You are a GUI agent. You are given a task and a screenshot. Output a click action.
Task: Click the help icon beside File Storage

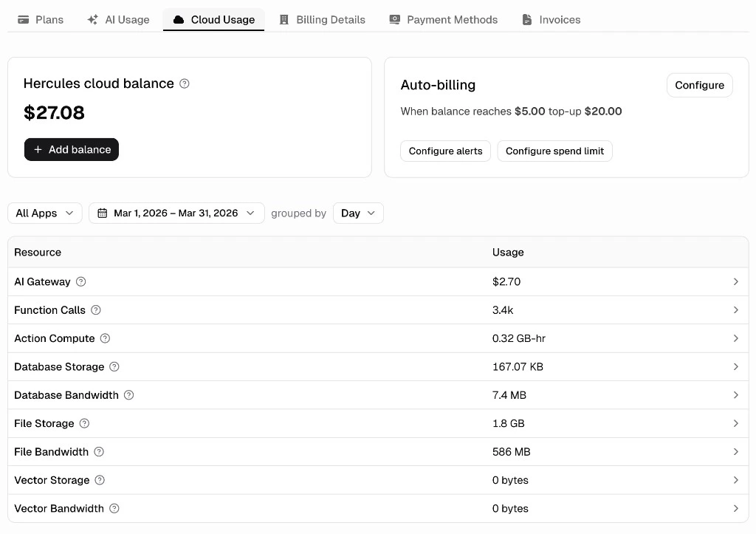[83, 423]
